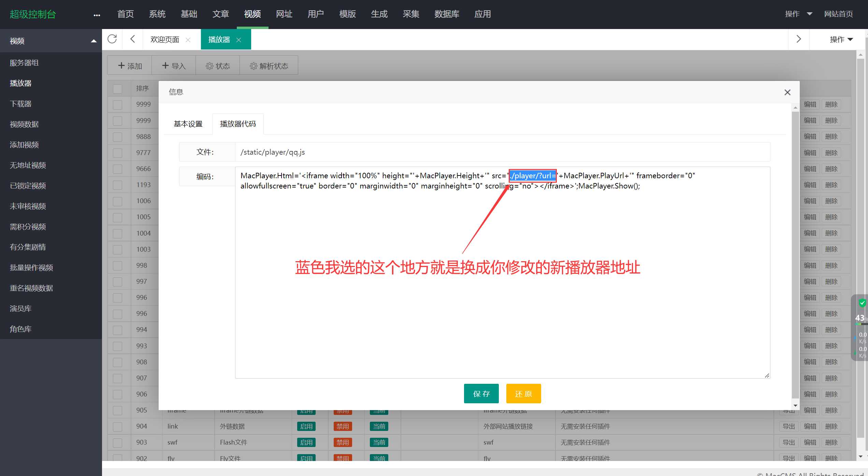
Task: Open the 模版 top menu
Action: click(348, 14)
